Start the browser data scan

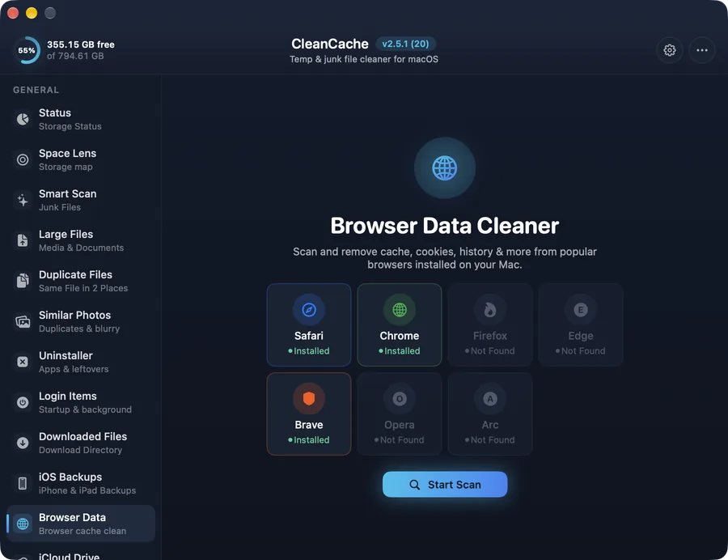pyautogui.click(x=445, y=484)
